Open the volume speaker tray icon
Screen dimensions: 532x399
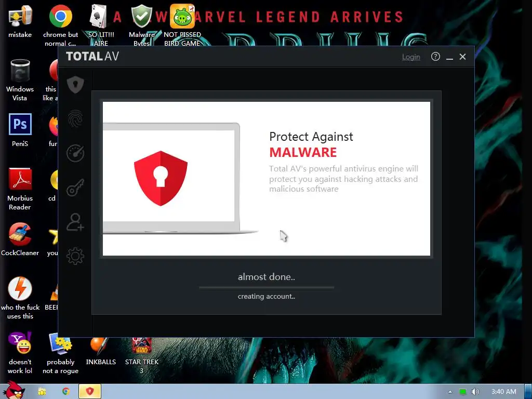475,392
